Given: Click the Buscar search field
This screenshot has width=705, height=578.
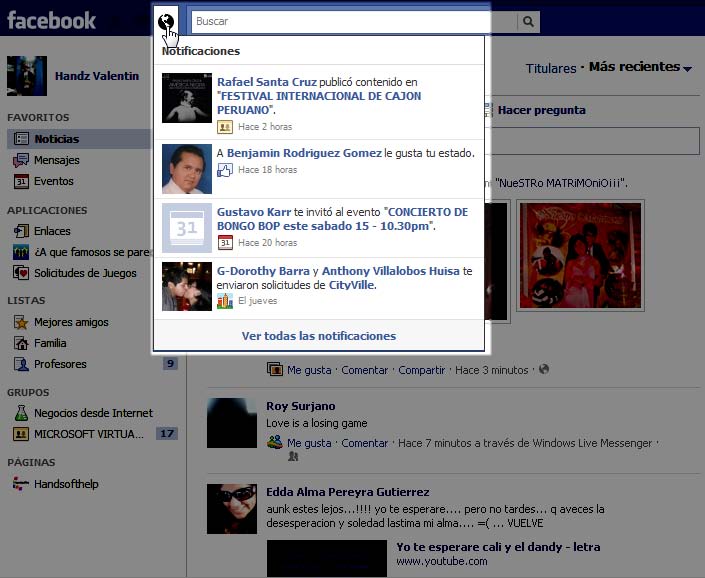Looking at the screenshot, I should [x=354, y=22].
